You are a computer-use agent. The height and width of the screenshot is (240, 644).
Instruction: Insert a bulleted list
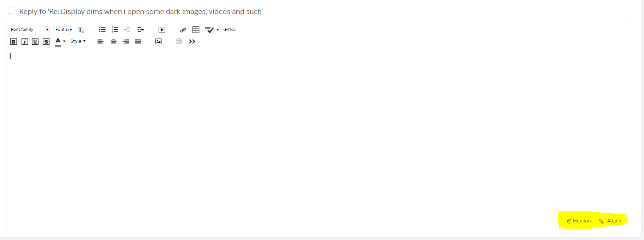[102, 30]
